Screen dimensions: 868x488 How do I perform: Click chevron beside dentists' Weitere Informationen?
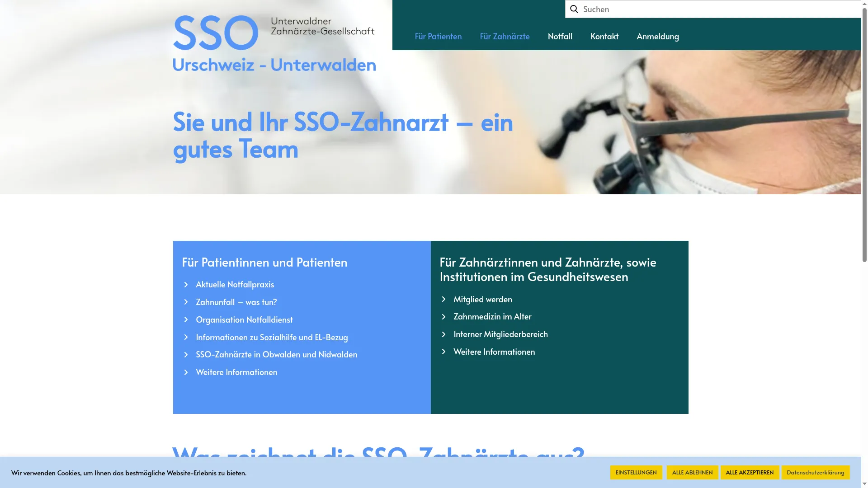click(x=443, y=352)
